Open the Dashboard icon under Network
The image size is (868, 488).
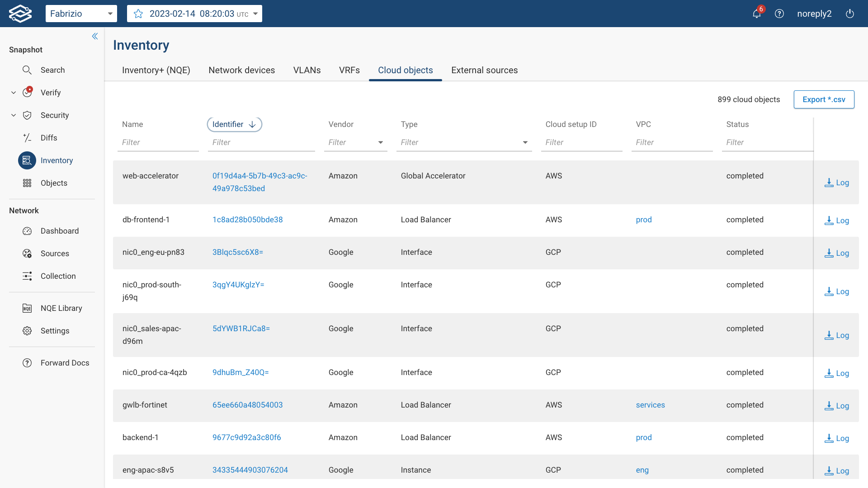coord(27,231)
